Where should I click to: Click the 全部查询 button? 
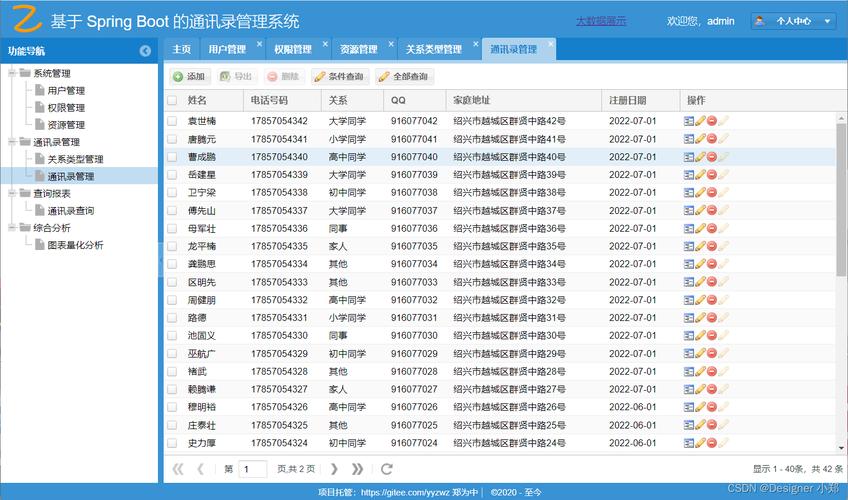pyautogui.click(x=404, y=76)
